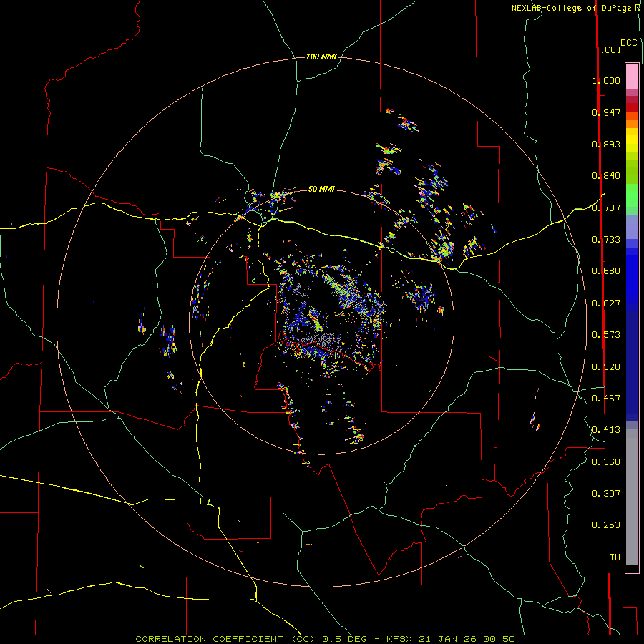Pick the 0.787 legend value
Viewport: 644px width, 644px height.
606,208
